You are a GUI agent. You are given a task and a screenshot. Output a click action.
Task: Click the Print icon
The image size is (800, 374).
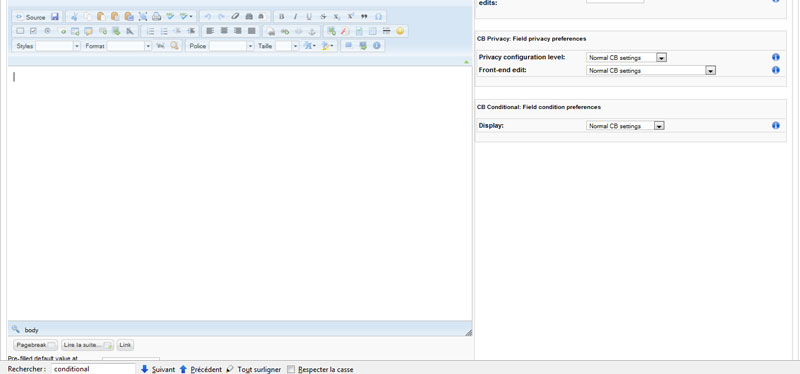pyautogui.click(x=157, y=17)
